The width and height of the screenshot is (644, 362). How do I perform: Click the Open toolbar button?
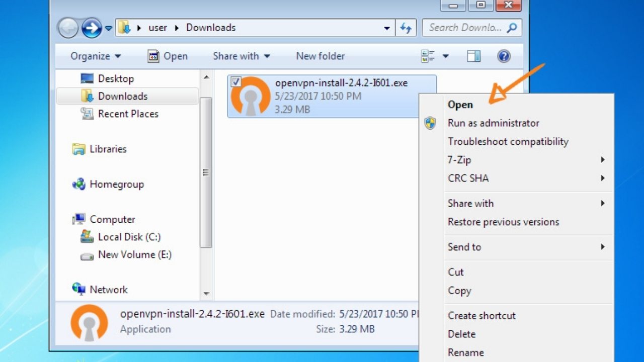[x=168, y=56]
